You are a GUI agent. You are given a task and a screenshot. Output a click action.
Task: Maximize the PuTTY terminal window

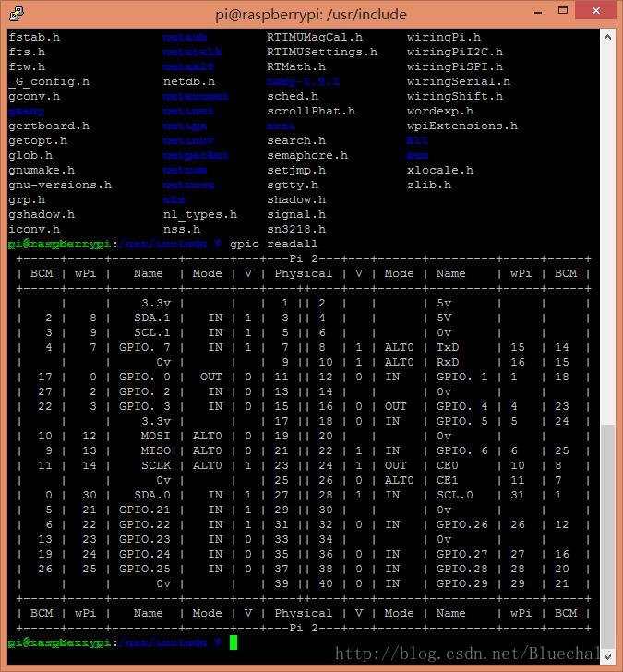click(565, 12)
